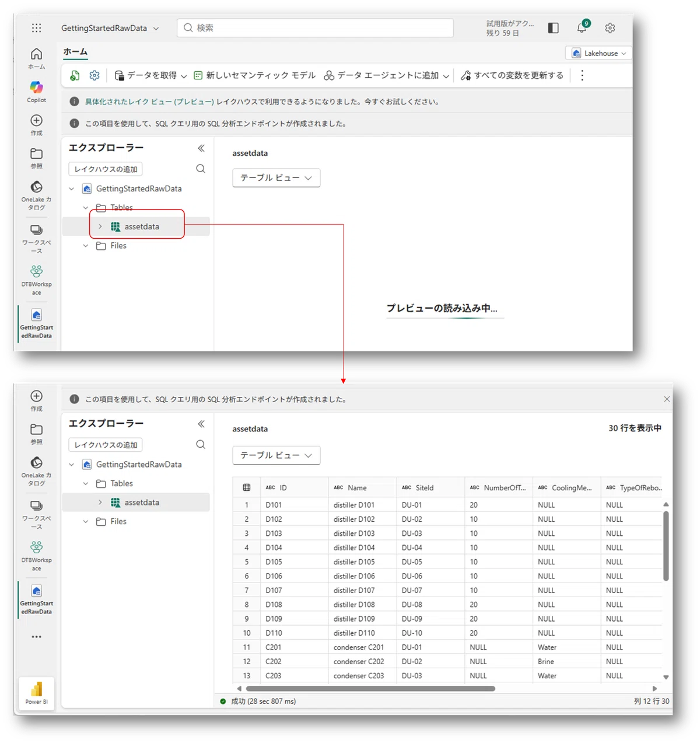Screen dimensions: 700x743
Task: Open the notifications bell icon
Action: pyautogui.click(x=582, y=27)
